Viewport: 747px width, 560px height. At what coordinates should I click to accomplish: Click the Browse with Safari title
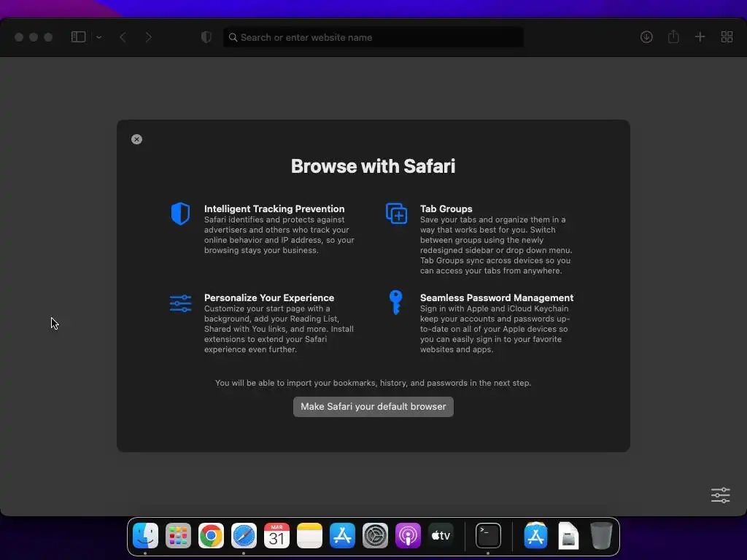click(373, 166)
